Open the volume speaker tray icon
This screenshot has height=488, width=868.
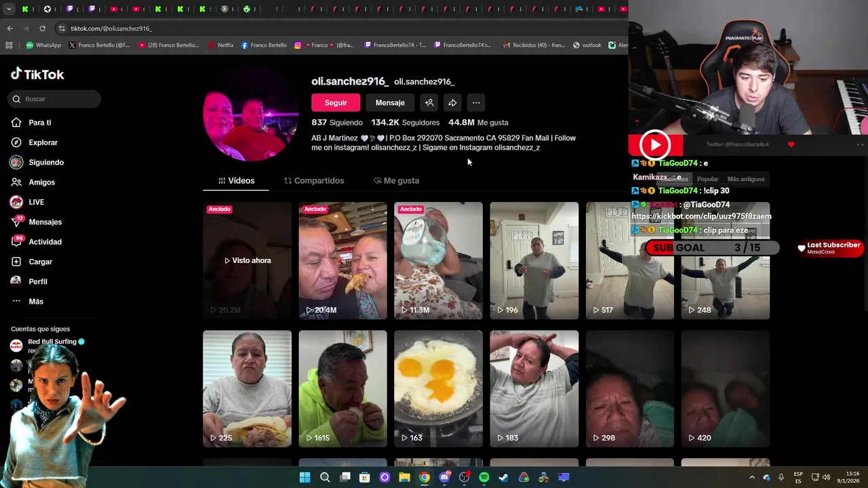pyautogui.click(x=826, y=478)
